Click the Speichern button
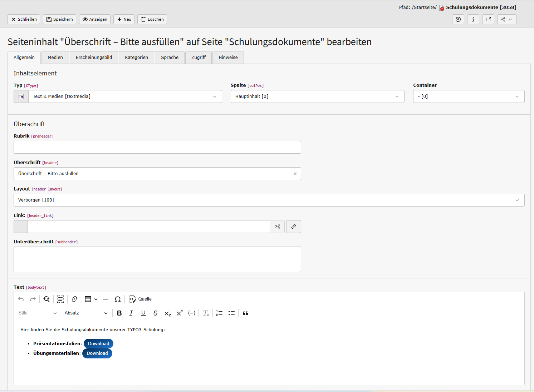This screenshot has height=392, width=534. (x=59, y=19)
